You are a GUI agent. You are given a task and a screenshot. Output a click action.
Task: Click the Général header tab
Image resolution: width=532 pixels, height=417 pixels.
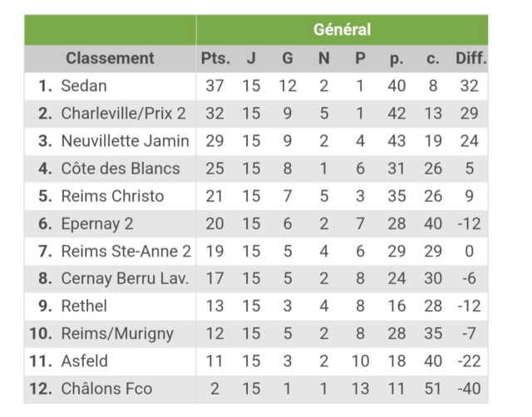pos(342,30)
